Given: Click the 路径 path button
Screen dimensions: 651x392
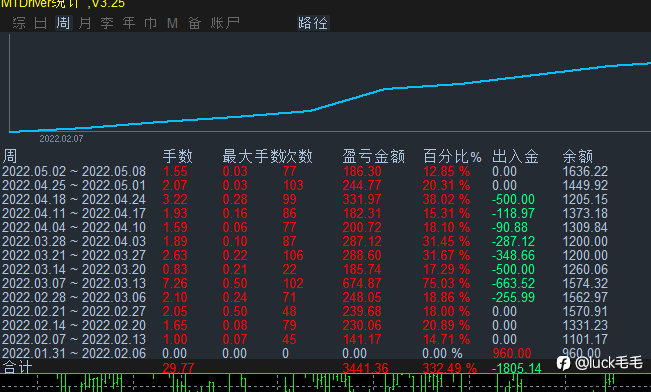Looking at the screenshot, I should tap(313, 23).
